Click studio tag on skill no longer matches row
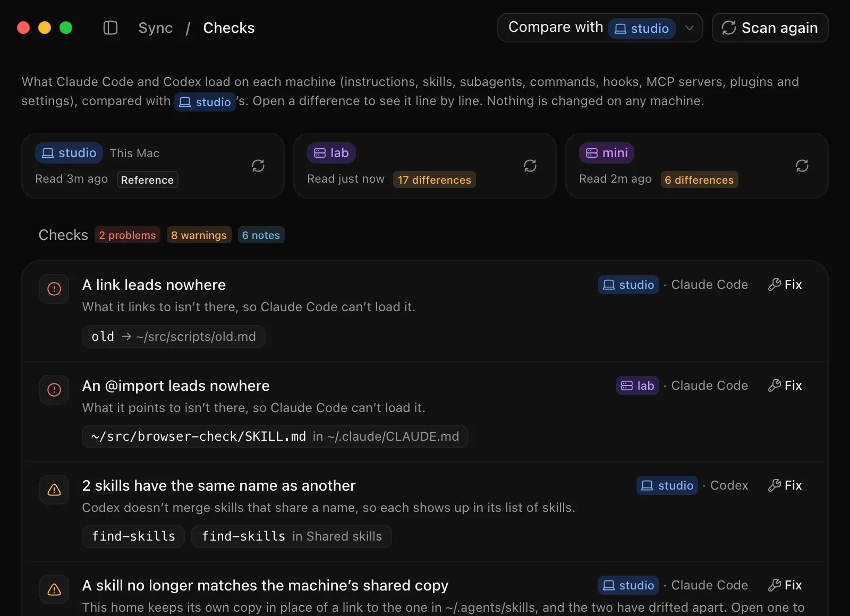This screenshot has height=616, width=850. (628, 585)
